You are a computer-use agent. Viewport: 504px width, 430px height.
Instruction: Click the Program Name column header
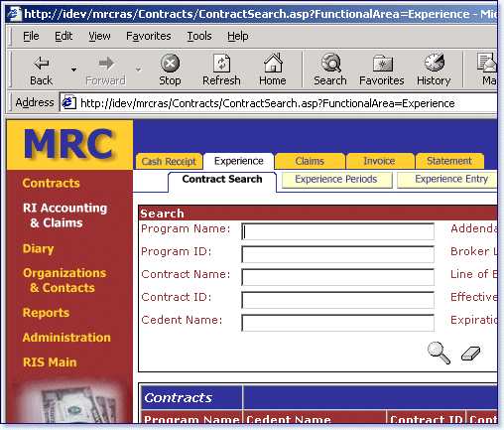[x=191, y=418]
